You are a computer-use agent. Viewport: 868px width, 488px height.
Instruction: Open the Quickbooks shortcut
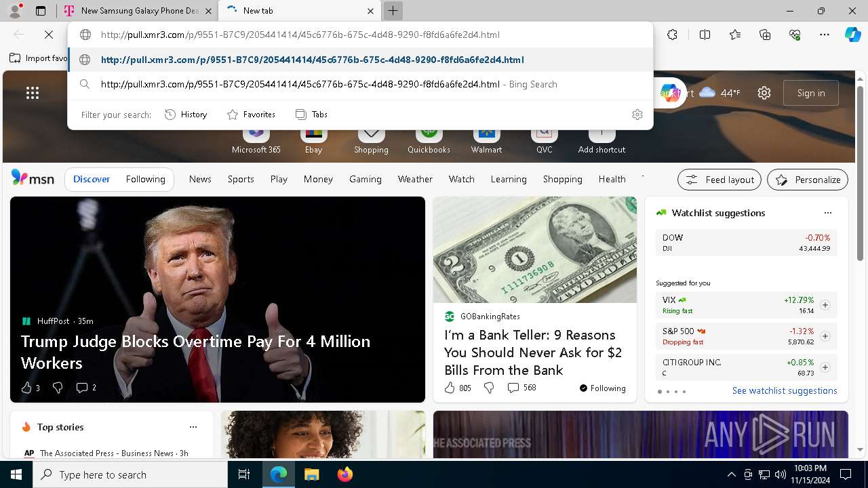pyautogui.click(x=429, y=139)
